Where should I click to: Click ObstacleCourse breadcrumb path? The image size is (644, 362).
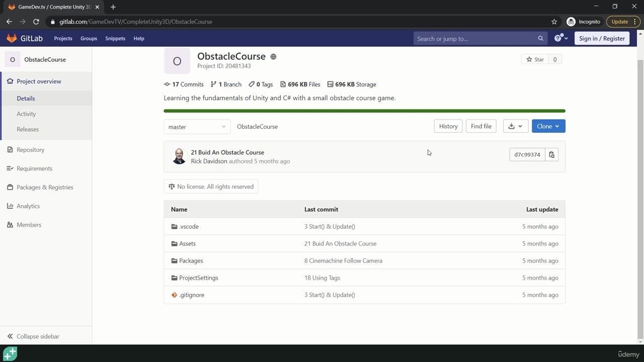point(257,127)
